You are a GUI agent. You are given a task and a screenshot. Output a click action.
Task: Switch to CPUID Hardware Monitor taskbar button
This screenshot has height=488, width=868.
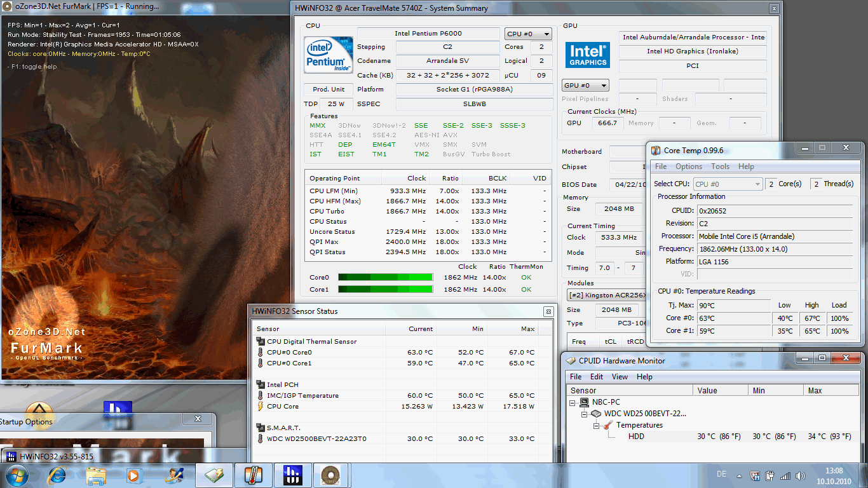[214, 475]
